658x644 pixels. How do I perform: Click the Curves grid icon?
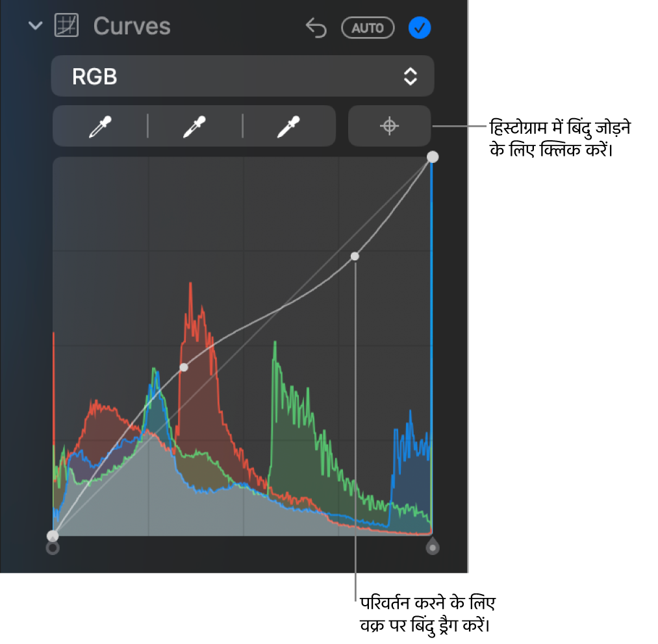tap(66, 25)
